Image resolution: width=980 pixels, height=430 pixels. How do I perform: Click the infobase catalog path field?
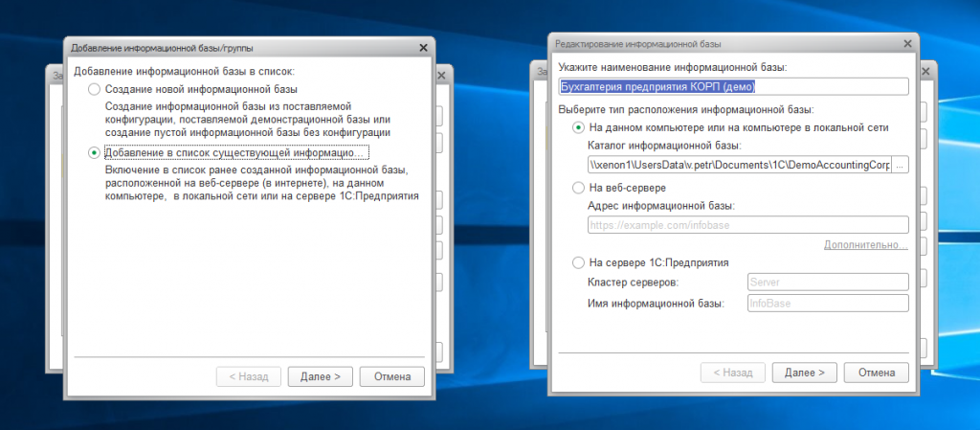click(x=740, y=165)
